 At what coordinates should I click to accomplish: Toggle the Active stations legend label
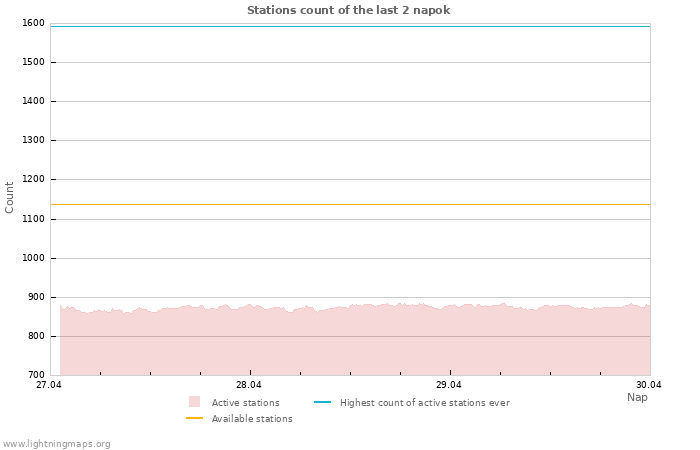click(x=245, y=403)
